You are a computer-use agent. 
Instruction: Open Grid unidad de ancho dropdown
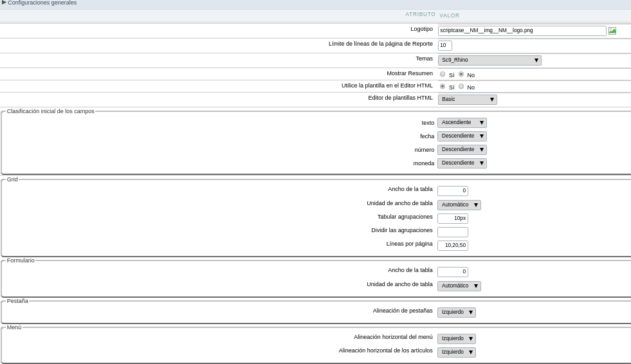pos(459,205)
